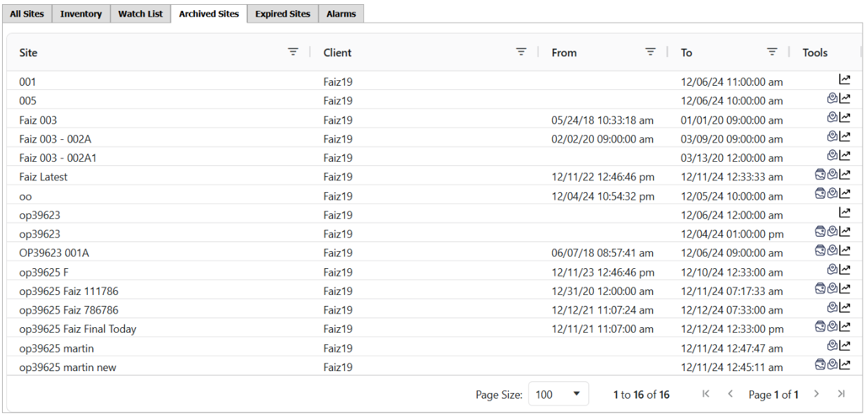Open the chart icon for site 001

click(845, 80)
